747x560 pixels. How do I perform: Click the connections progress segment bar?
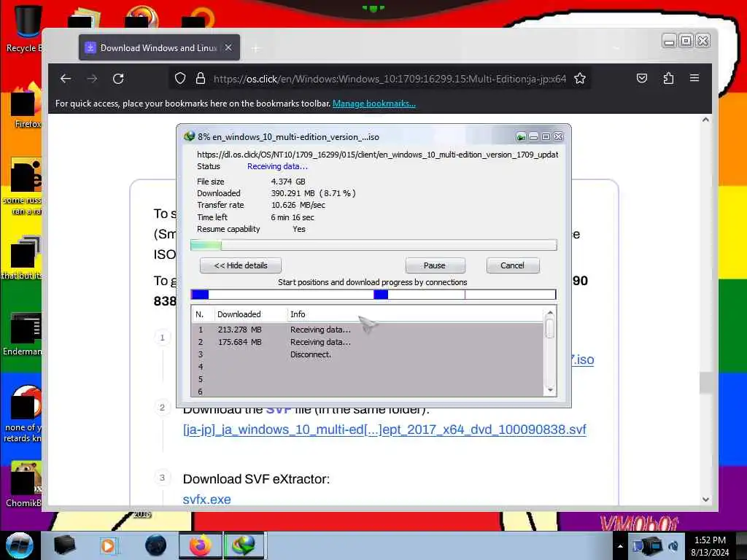pyautogui.click(x=373, y=295)
